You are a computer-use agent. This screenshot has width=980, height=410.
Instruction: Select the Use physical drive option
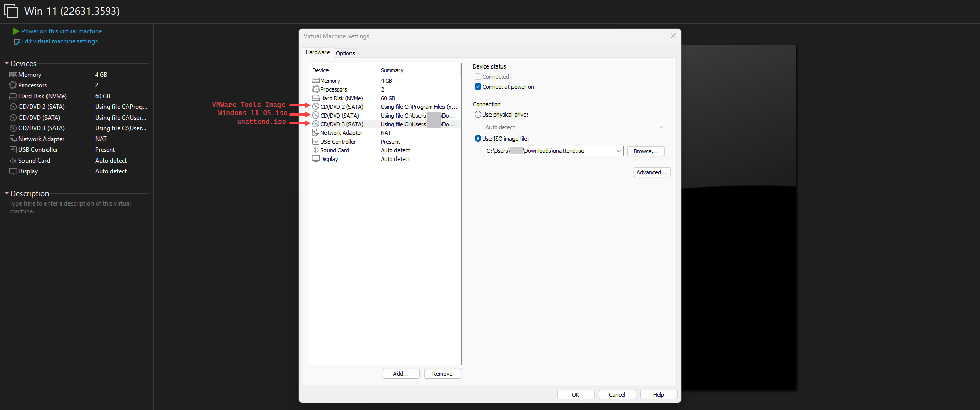coord(478,115)
